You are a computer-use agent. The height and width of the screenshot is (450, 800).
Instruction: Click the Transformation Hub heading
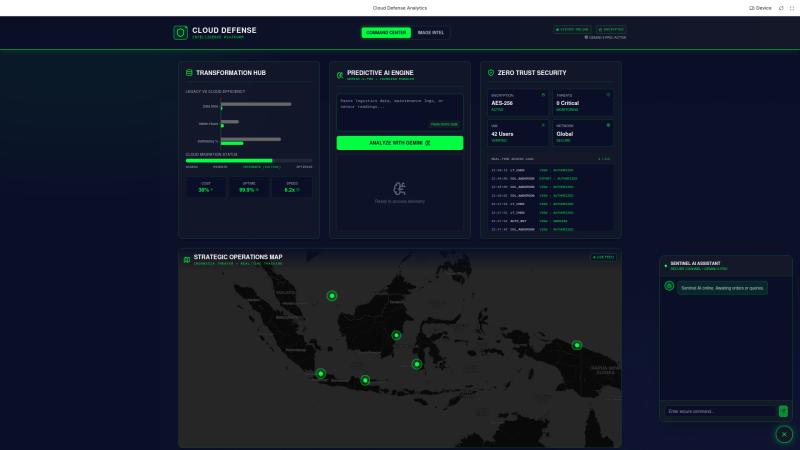231,73
